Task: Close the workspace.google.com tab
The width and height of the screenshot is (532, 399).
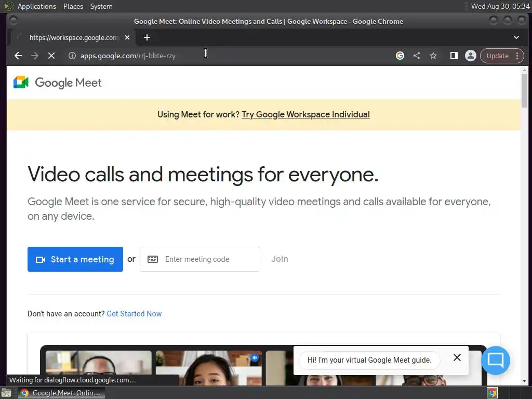Action: (127, 37)
